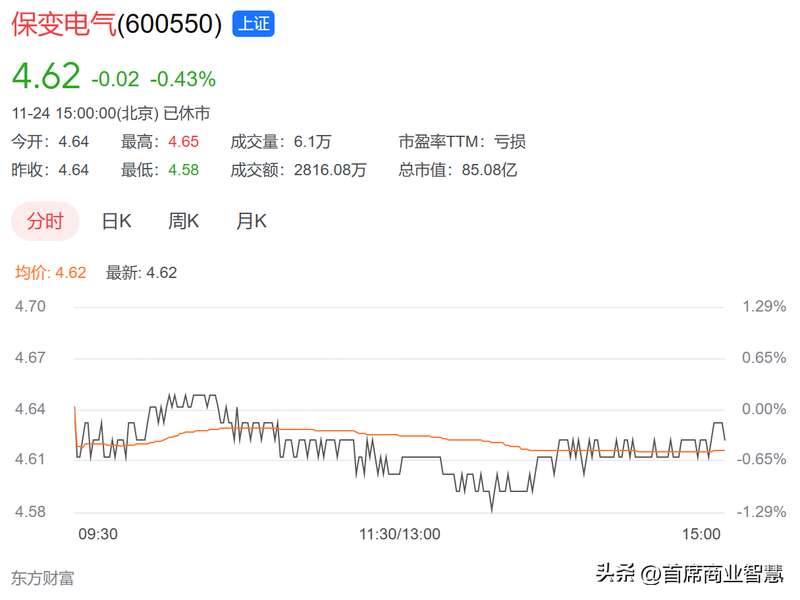Click stock code (600550)
This screenshot has height=600, width=800.
[170, 24]
